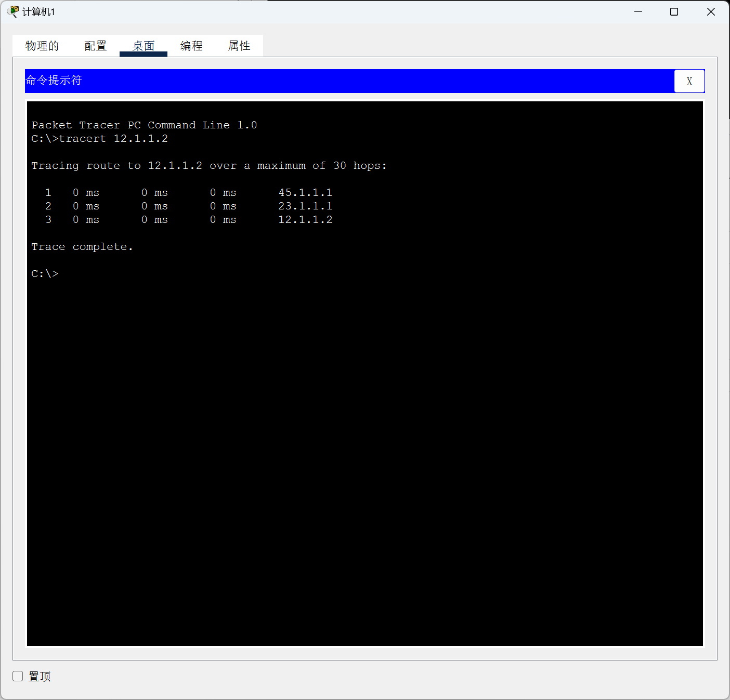Click the Packet Tracer PC Command Line banner text
Screen dimensions: 730x700
144,125
